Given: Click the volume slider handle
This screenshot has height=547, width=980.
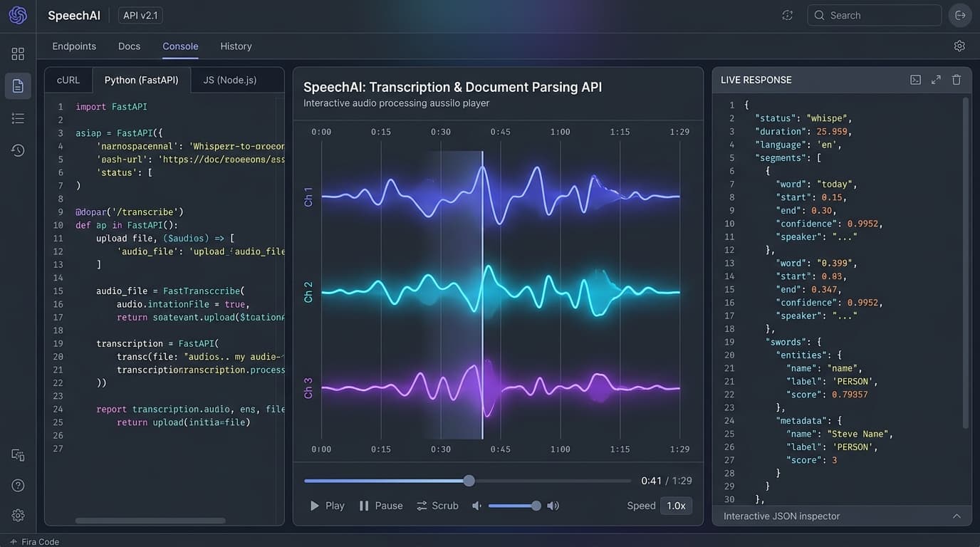Looking at the screenshot, I should (x=536, y=506).
